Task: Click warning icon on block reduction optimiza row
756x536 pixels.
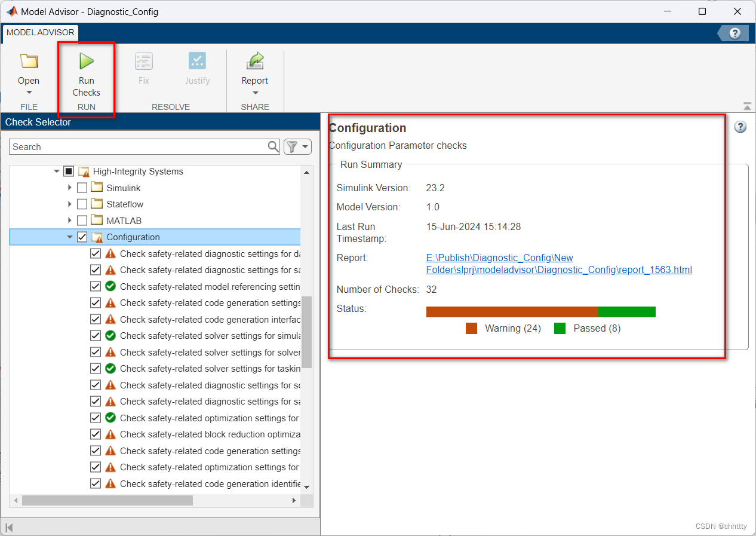Action: click(x=110, y=434)
